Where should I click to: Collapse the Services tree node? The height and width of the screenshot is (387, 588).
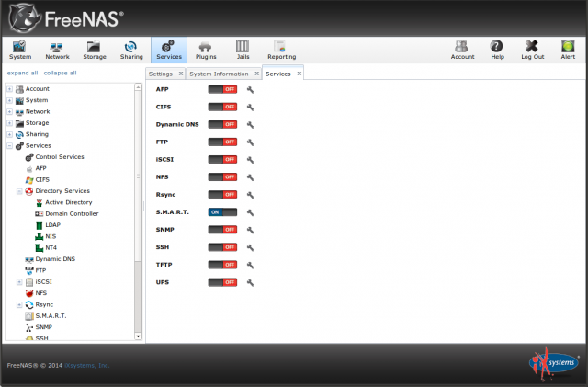click(x=10, y=145)
